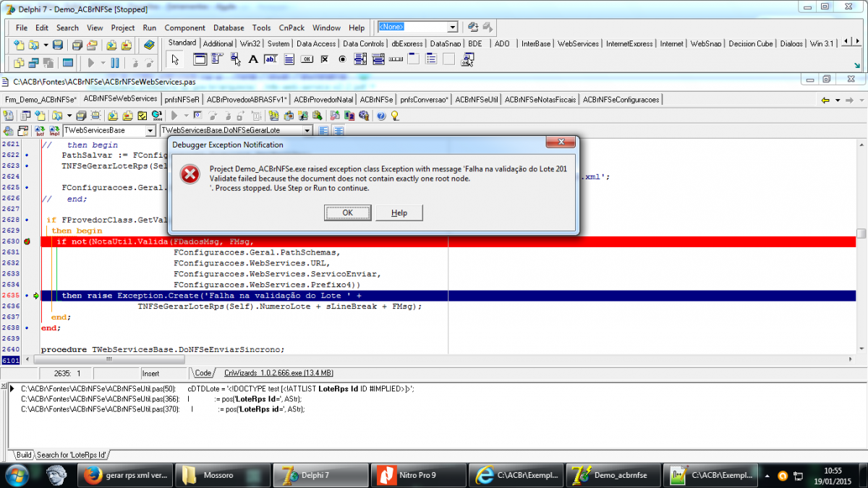Open Mossoro folder in taskbar

pos(224,475)
